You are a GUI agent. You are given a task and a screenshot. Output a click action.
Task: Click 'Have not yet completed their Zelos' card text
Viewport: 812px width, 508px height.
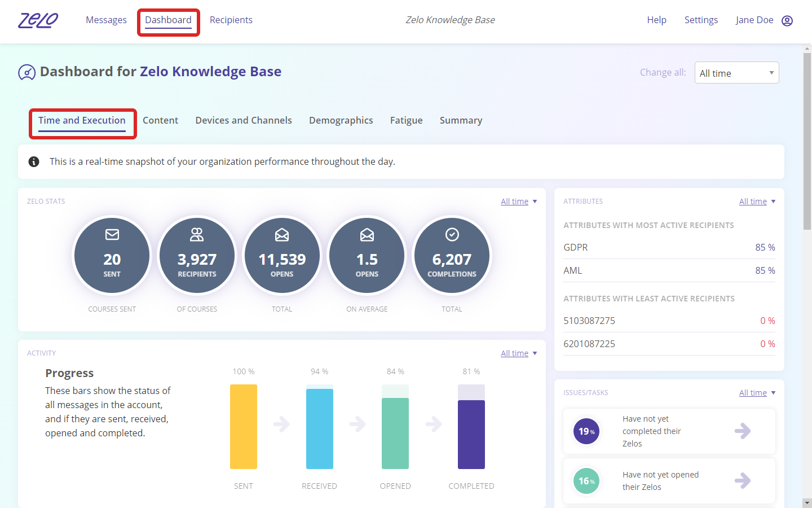click(x=652, y=431)
